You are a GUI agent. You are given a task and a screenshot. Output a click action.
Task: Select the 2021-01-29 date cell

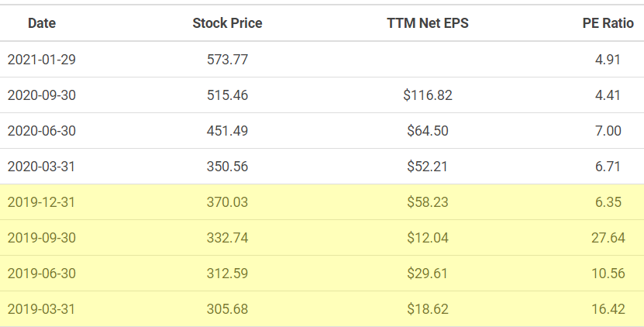[42, 59]
